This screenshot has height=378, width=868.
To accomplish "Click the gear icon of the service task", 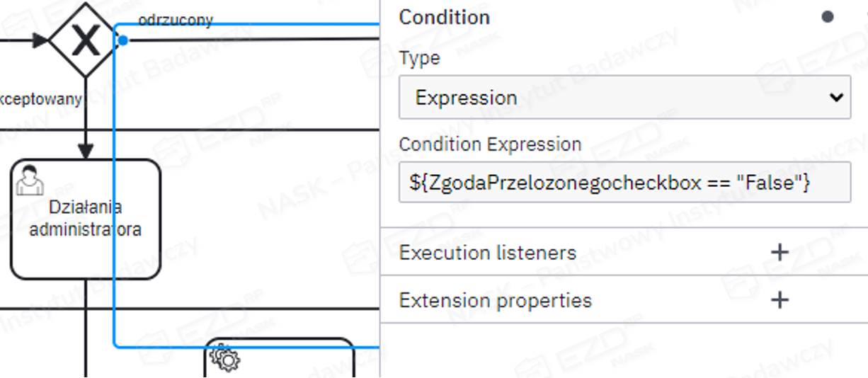I will (x=227, y=359).
